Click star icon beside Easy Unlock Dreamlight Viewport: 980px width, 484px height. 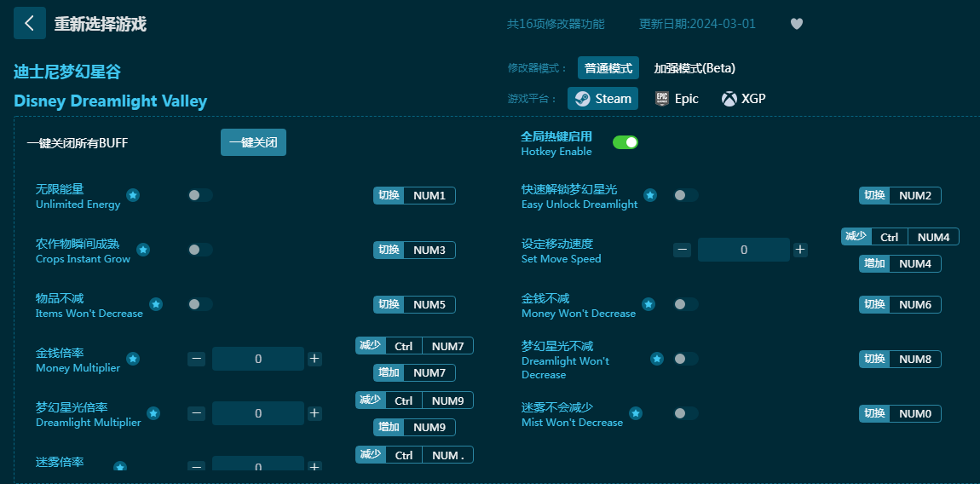tap(650, 195)
